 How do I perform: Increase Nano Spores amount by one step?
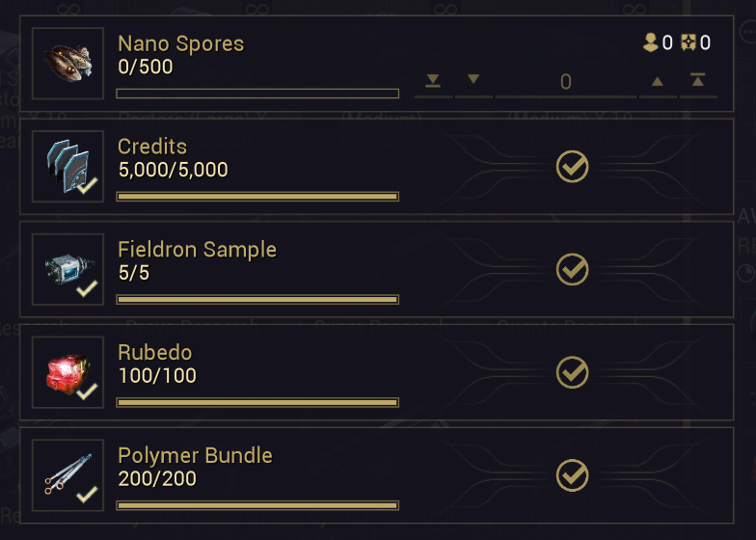658,81
